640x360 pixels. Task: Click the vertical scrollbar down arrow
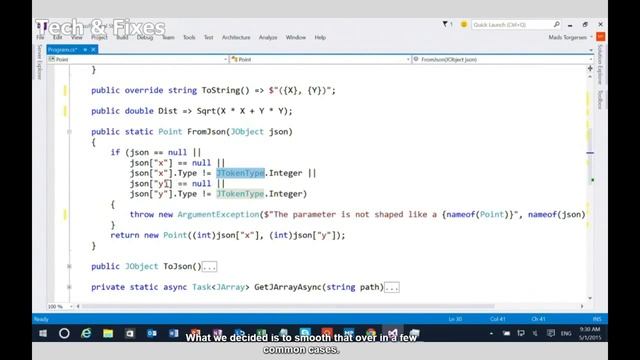pos(590,298)
